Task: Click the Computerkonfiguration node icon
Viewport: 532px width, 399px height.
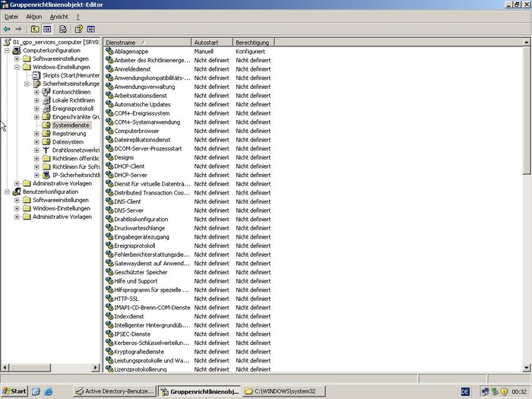Action: coord(17,51)
